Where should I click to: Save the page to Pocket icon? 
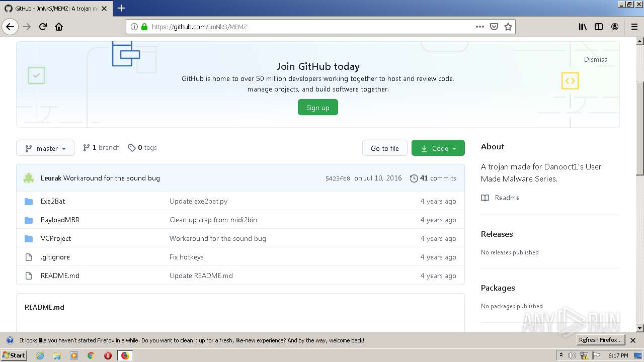[x=494, y=27]
